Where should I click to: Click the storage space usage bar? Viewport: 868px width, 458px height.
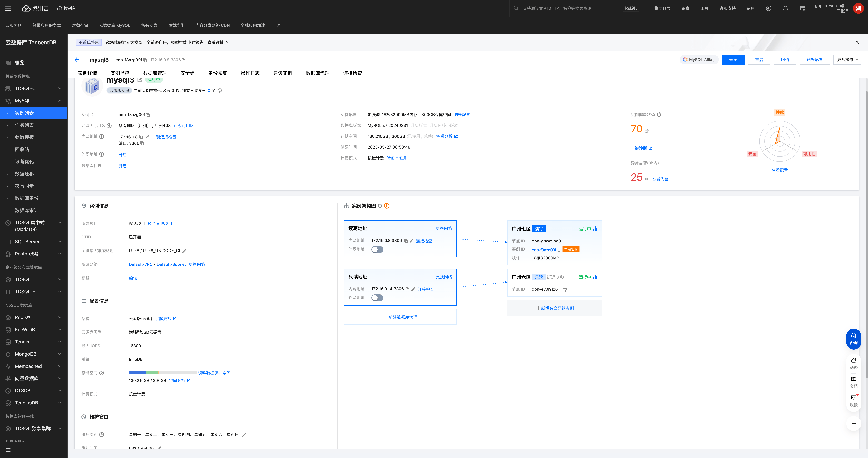[162, 373]
